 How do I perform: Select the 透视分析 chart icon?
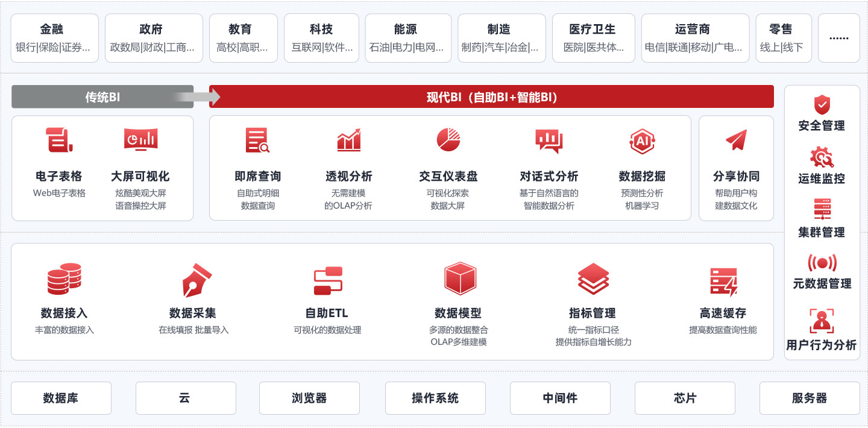[348, 140]
